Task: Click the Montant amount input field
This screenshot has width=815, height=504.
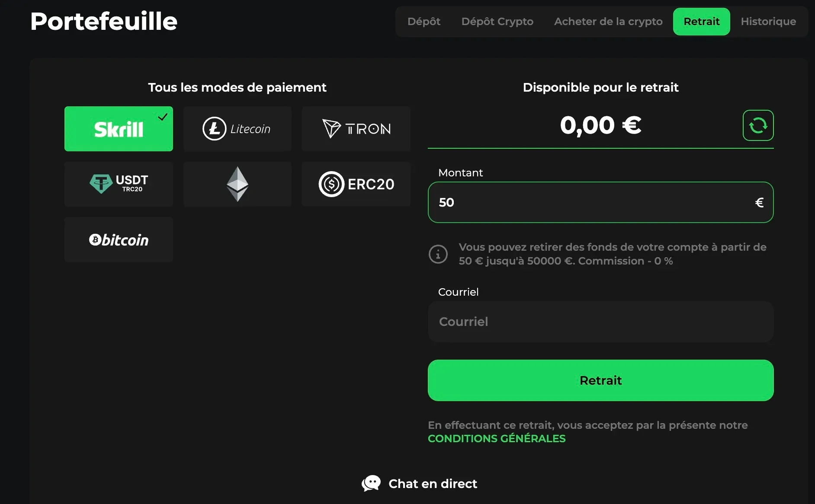Action: (600, 202)
